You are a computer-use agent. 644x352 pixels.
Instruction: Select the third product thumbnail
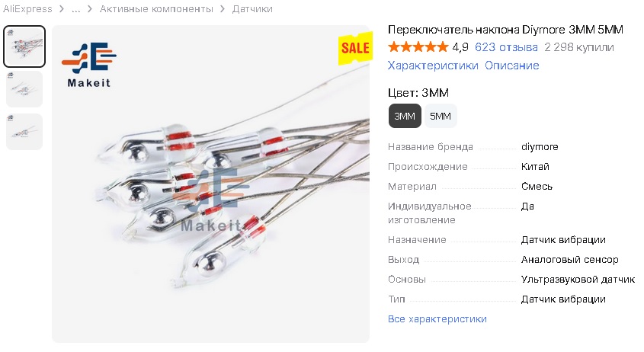[x=24, y=132]
